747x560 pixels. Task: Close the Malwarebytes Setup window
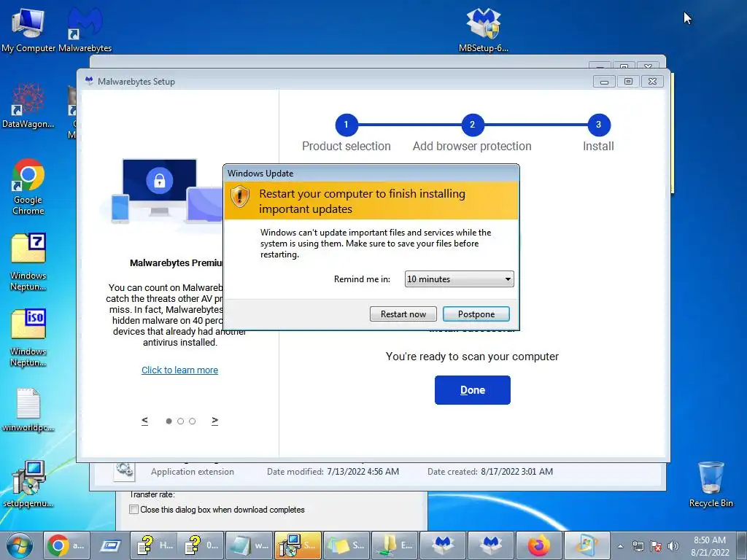652,82
